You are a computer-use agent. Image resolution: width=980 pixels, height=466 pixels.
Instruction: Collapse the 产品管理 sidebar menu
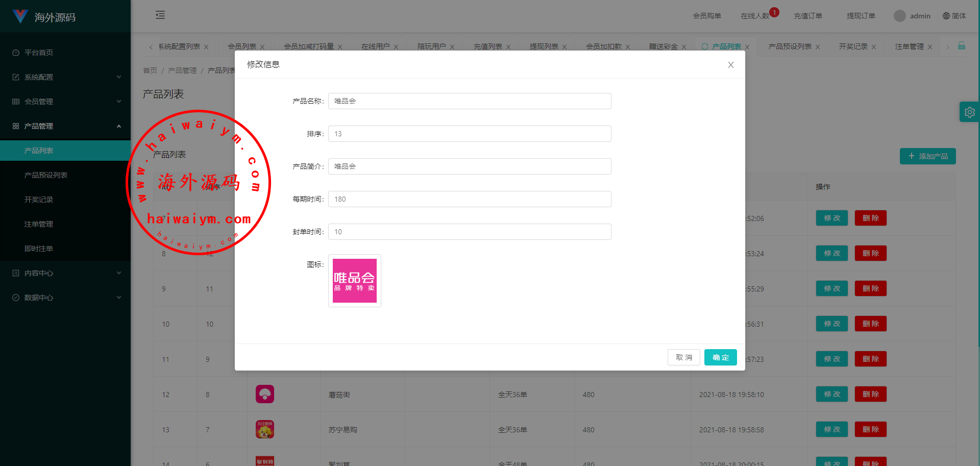click(x=65, y=126)
